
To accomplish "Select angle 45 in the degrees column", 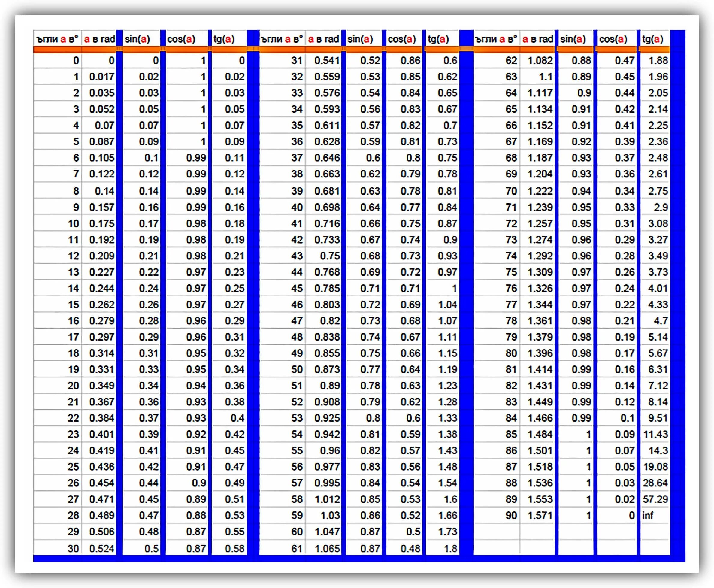I will pyautogui.click(x=297, y=288).
